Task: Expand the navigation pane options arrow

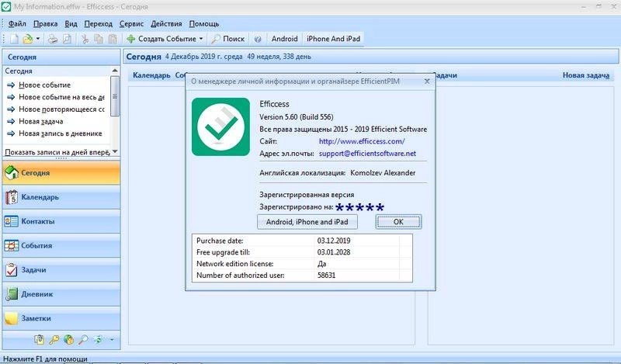Action: coord(112,339)
